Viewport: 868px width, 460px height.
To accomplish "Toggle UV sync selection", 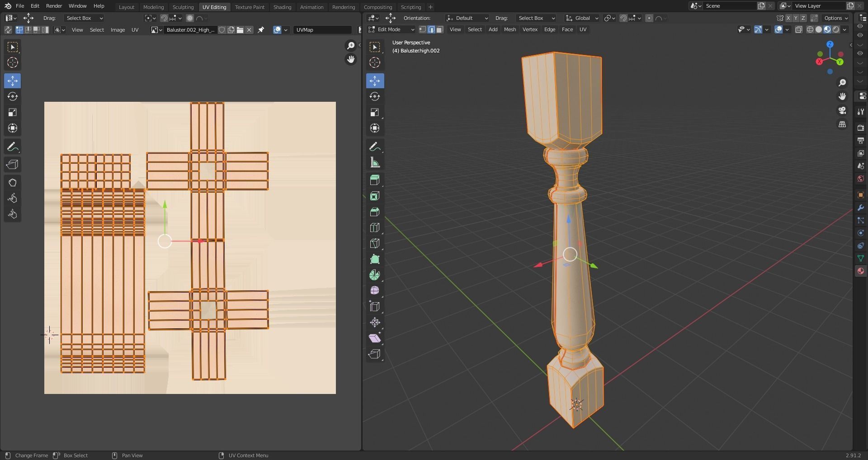I will pos(8,30).
